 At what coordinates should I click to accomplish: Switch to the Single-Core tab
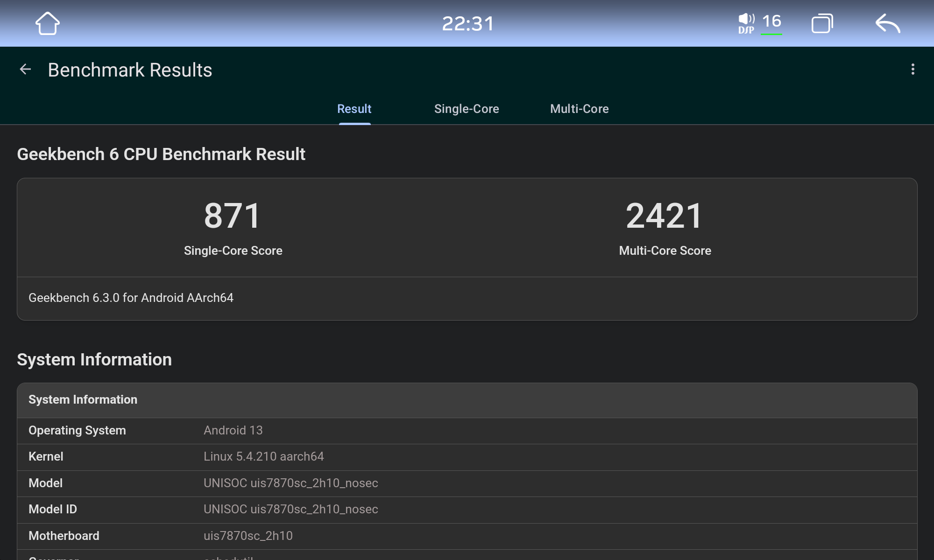pyautogui.click(x=467, y=109)
